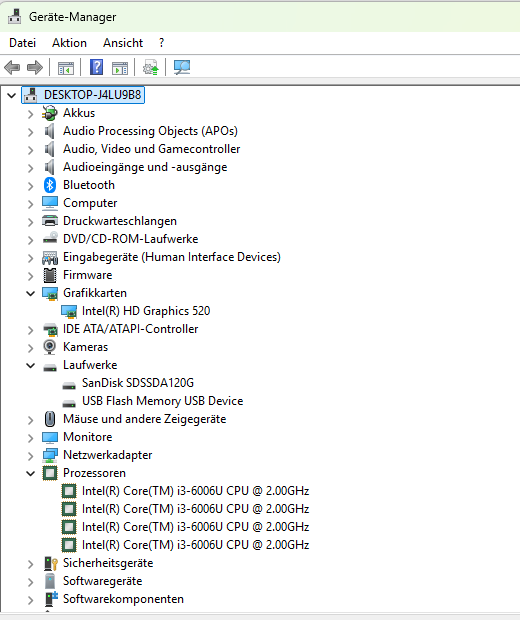Click scan for hardware changes toolbar icon
Screen dimensions: 520x620
pyautogui.click(x=182, y=68)
